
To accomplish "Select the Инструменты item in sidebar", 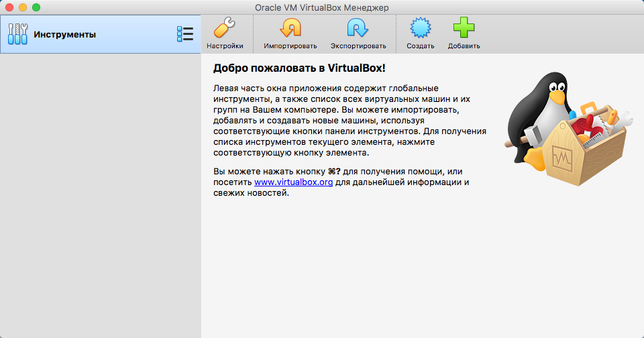I will click(x=100, y=34).
